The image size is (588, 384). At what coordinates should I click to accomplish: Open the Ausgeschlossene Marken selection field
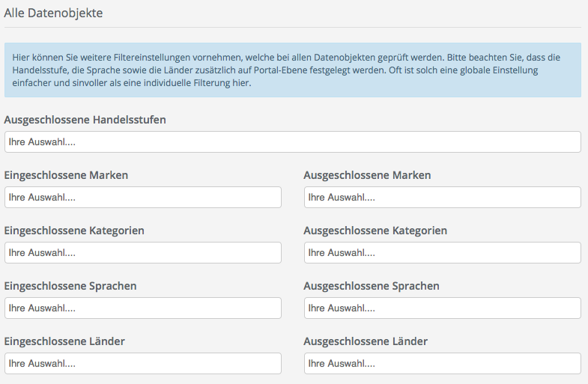(442, 198)
